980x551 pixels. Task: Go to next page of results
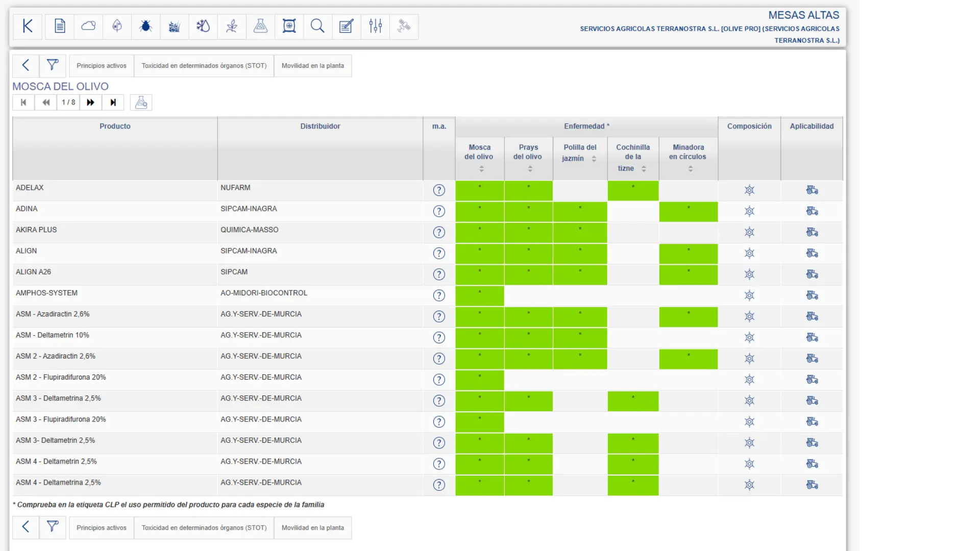[91, 103]
